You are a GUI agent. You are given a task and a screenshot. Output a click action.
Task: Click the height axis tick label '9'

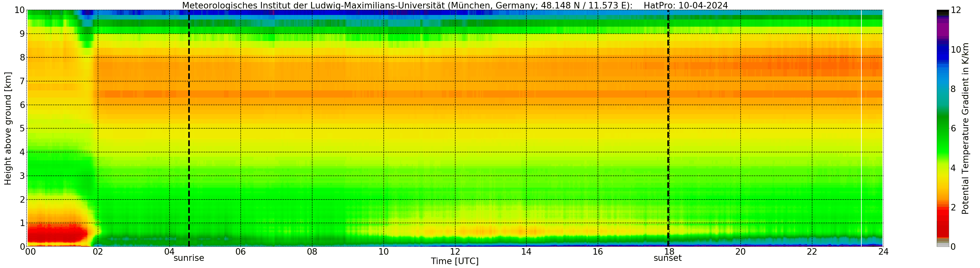[22, 34]
